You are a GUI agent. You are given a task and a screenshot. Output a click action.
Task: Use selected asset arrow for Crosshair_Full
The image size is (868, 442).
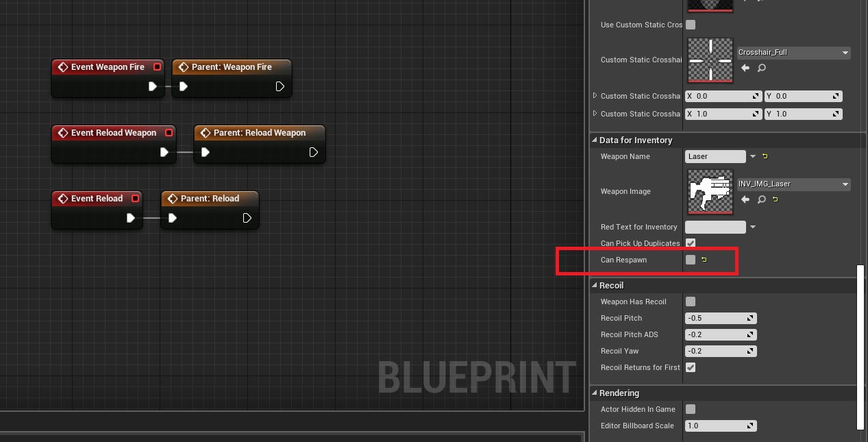tap(745, 68)
